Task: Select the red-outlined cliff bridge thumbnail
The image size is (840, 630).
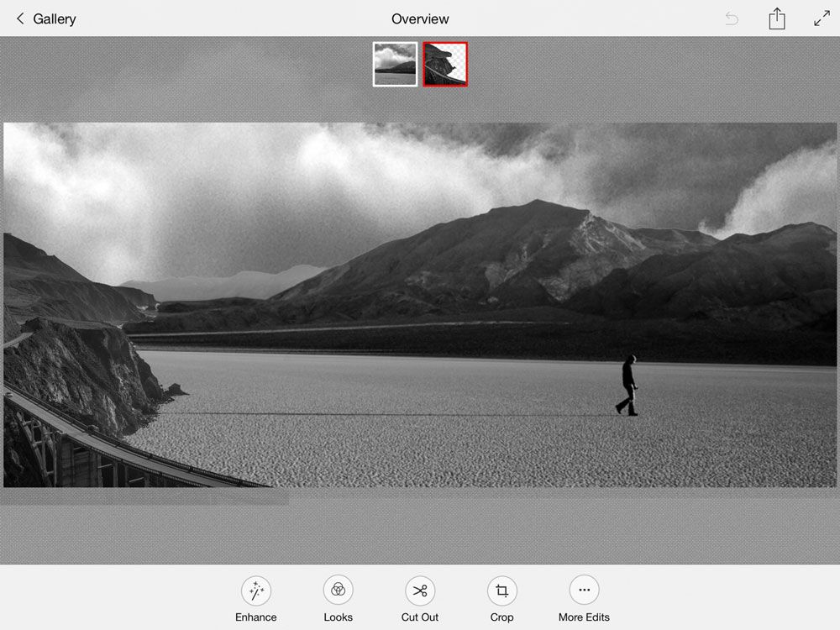Action: 445,64
